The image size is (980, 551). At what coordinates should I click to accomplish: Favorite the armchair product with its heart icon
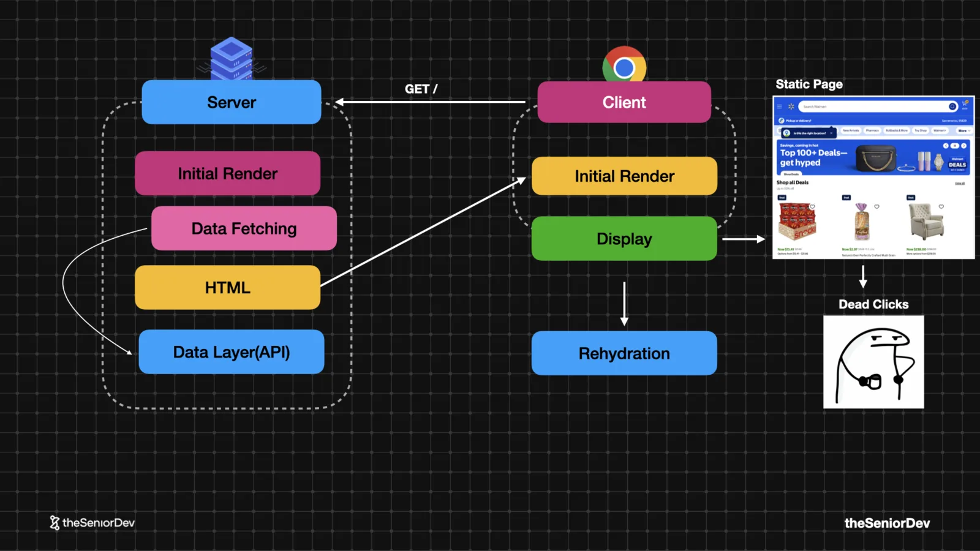941,206
